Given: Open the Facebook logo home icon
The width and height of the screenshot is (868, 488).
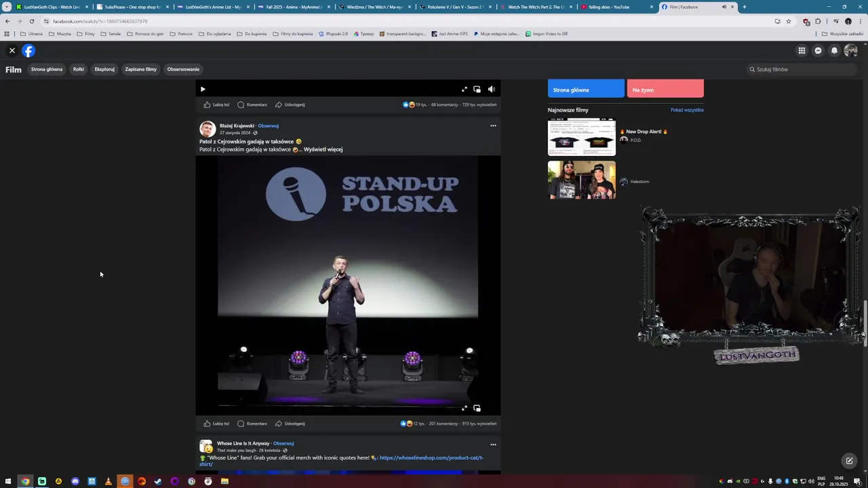Looking at the screenshot, I should point(28,50).
